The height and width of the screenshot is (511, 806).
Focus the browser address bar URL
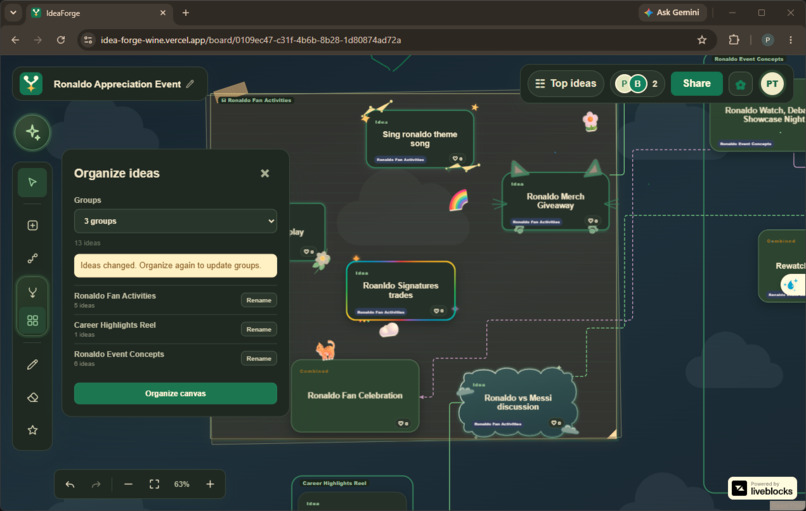(x=250, y=40)
